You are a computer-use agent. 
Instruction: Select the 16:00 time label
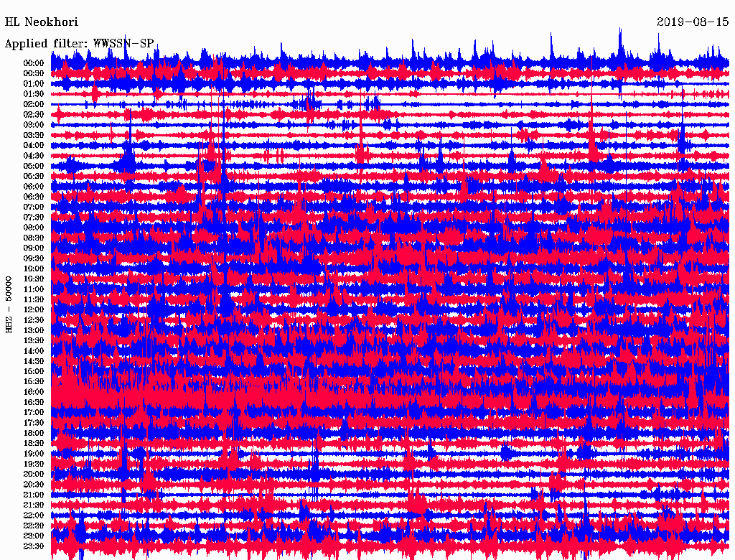34,391
